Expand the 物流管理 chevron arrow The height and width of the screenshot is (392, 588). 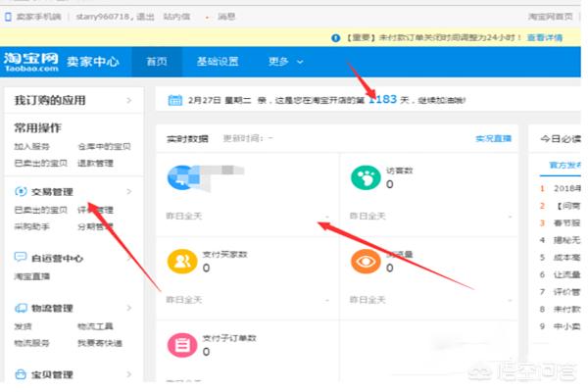click(128, 308)
